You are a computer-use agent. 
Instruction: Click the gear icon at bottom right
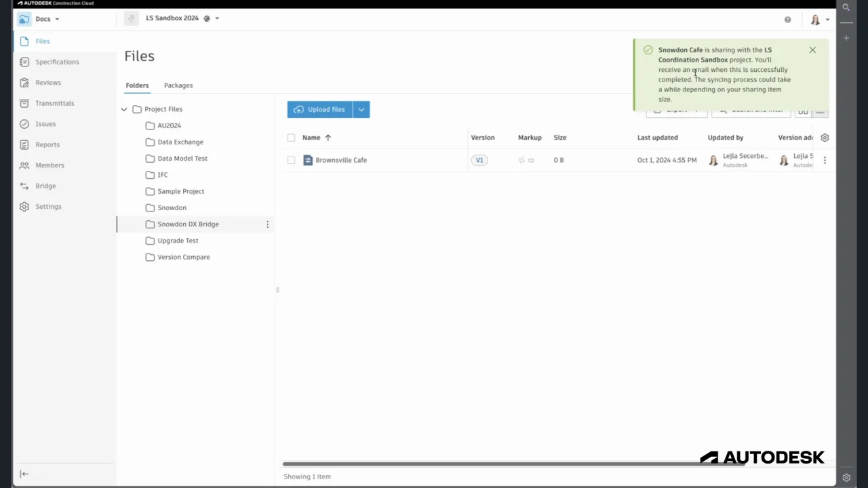click(x=846, y=478)
